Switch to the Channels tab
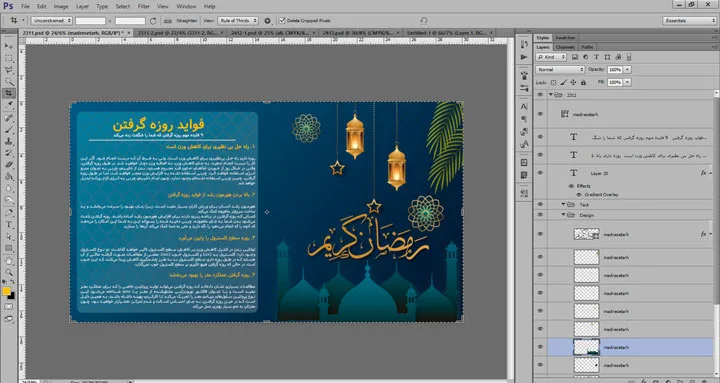 click(x=565, y=47)
